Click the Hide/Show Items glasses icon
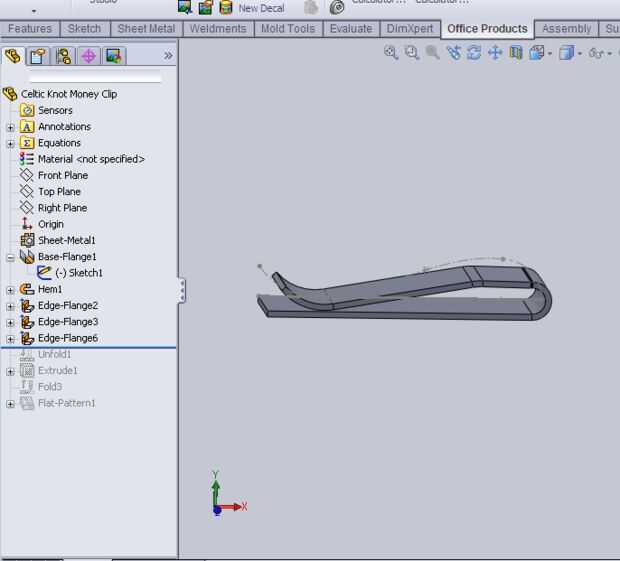The image size is (620, 561). tap(597, 53)
